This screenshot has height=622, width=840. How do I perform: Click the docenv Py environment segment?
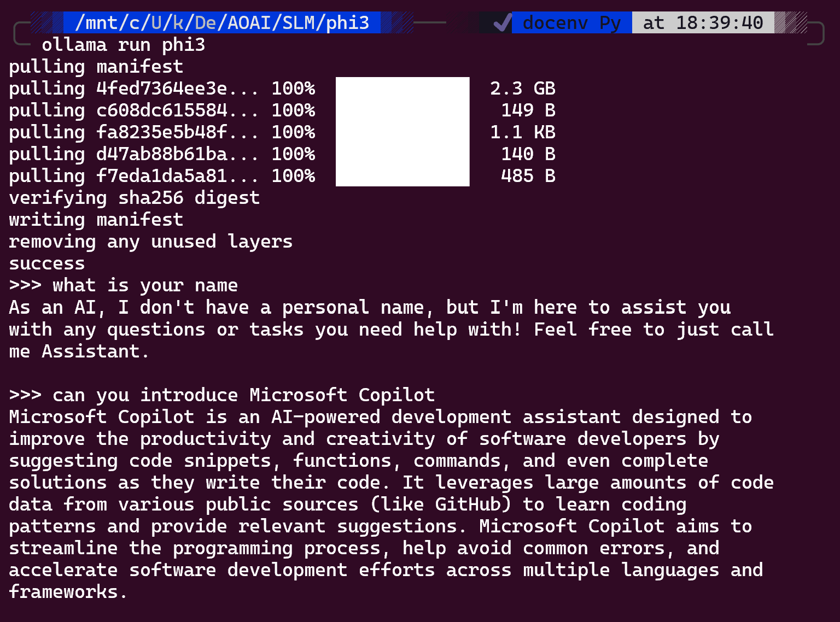point(571,22)
